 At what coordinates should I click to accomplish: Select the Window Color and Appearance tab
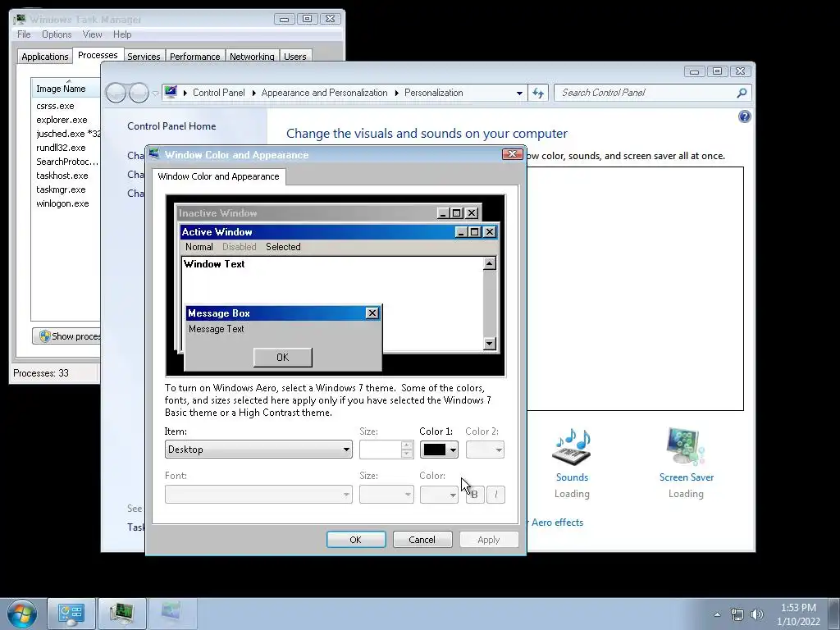point(218,176)
